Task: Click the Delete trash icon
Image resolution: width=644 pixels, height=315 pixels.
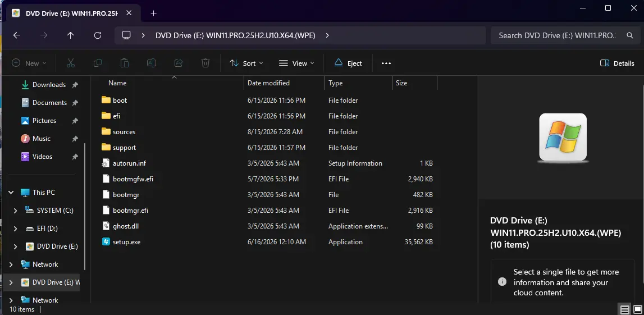Action: tap(205, 63)
